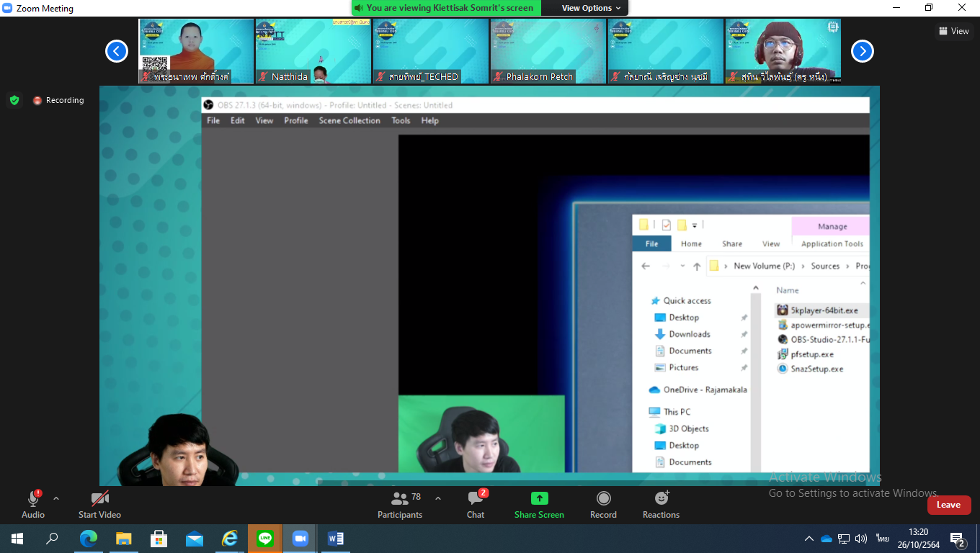This screenshot has width=980, height=553.
Task: Click the View layout button
Action: 953,31
